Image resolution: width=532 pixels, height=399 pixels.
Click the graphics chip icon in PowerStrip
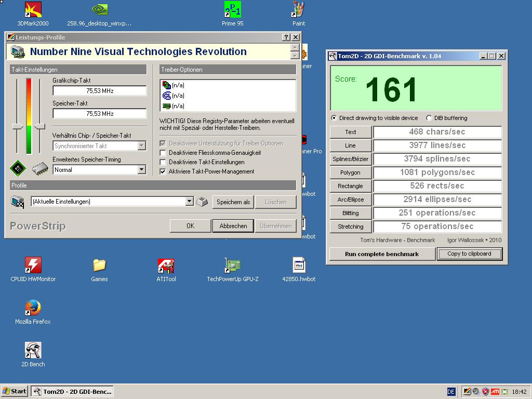coord(18,168)
